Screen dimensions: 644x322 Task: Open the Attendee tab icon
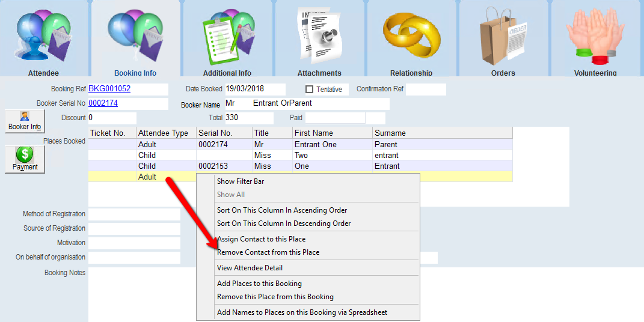pos(44,36)
